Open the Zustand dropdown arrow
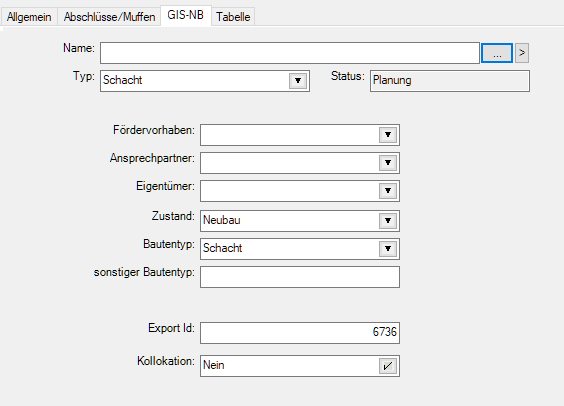 388,221
